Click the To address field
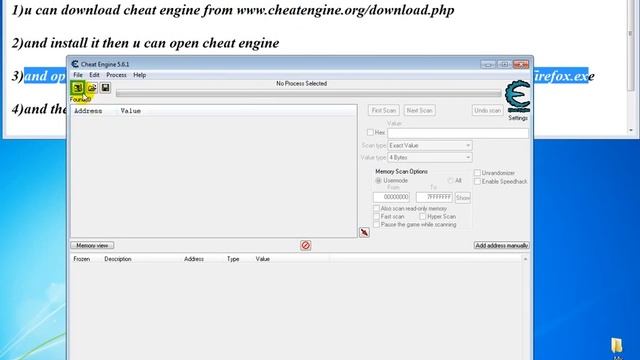The image size is (640, 360). [x=434, y=197]
